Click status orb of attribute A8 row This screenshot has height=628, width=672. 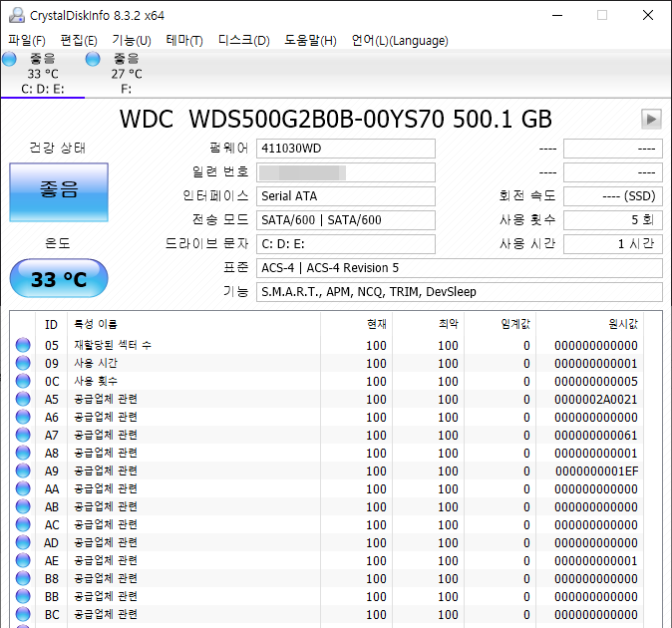23,453
